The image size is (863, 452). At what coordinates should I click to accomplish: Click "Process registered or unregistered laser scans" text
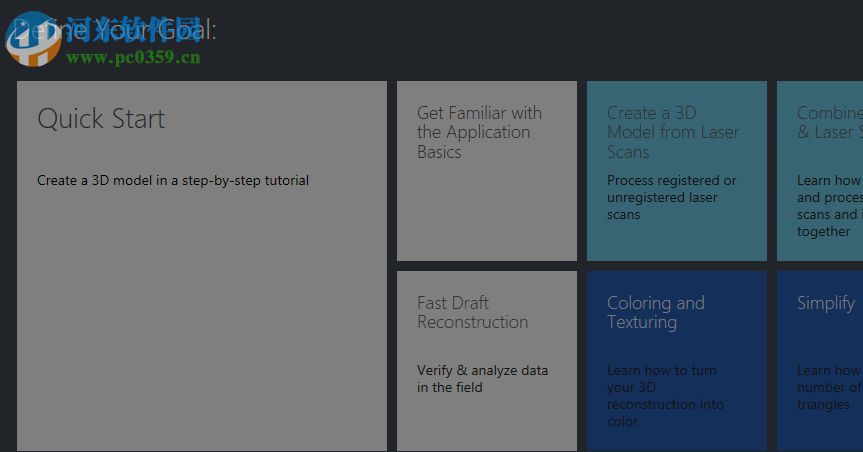[671, 197]
